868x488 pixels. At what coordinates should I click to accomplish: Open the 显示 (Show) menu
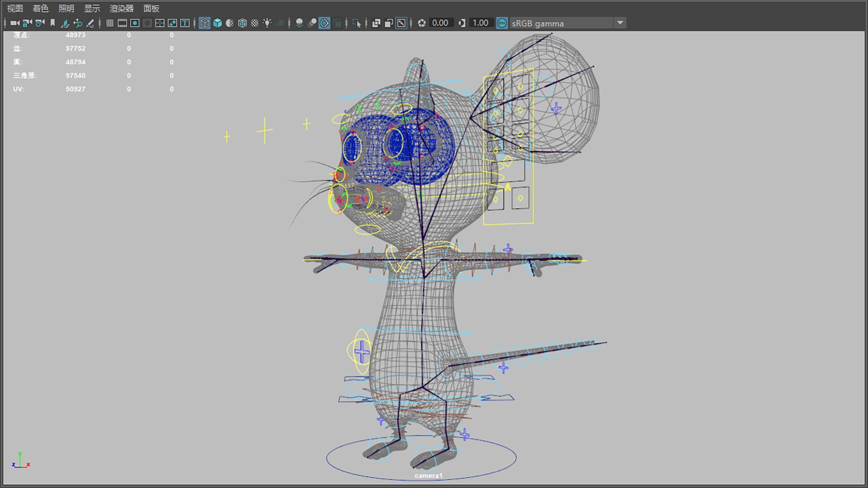pyautogui.click(x=92, y=9)
